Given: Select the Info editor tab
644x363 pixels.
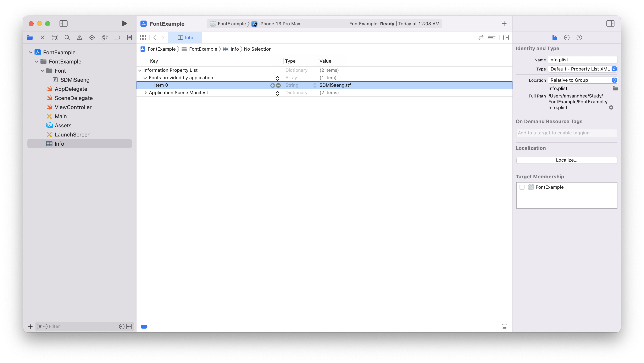Looking at the screenshot, I should 185,38.
